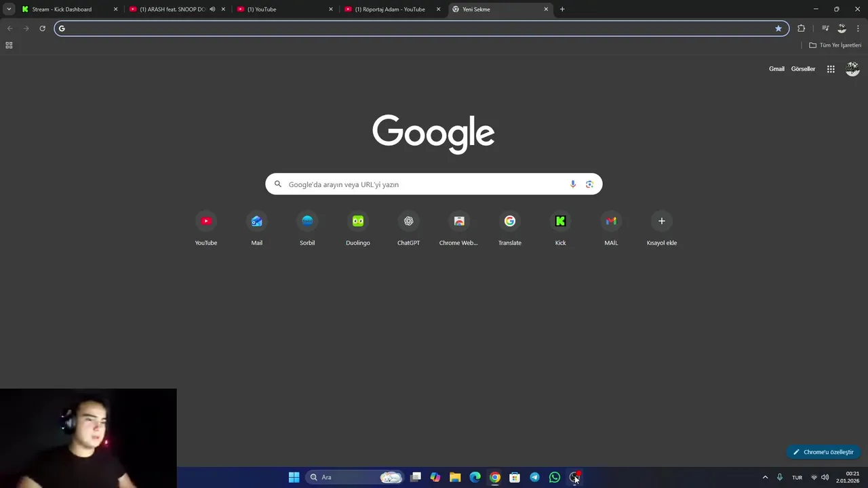Open the Google account profile picture
The height and width of the screenshot is (488, 868).
tap(852, 69)
